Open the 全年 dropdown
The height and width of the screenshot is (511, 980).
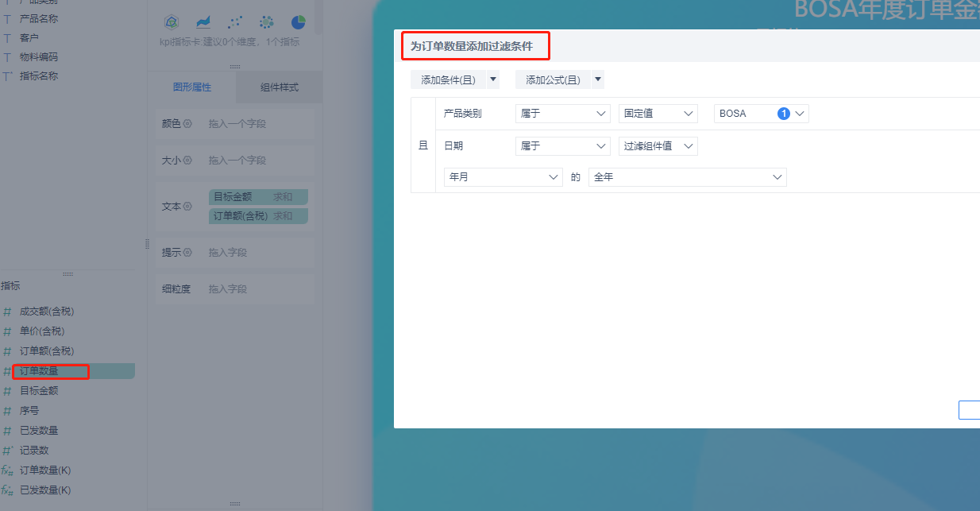click(x=688, y=177)
